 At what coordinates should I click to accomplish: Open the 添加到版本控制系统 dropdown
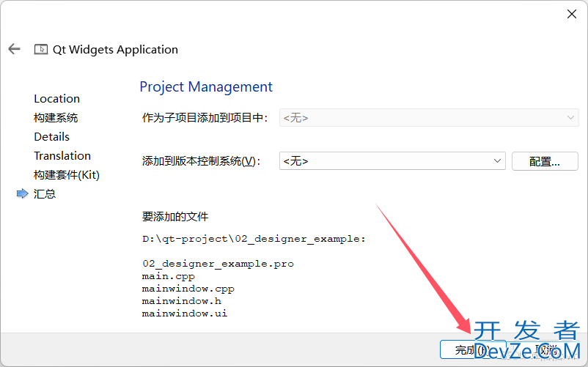392,161
